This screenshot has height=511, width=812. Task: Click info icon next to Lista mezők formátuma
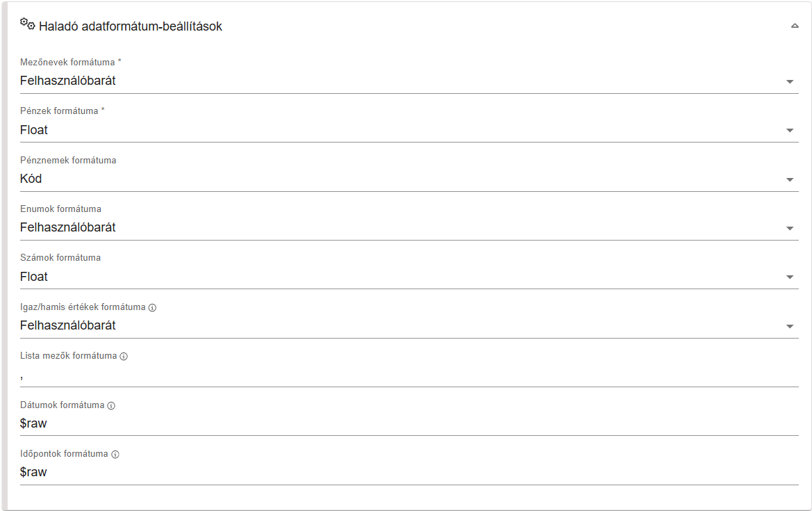point(124,357)
